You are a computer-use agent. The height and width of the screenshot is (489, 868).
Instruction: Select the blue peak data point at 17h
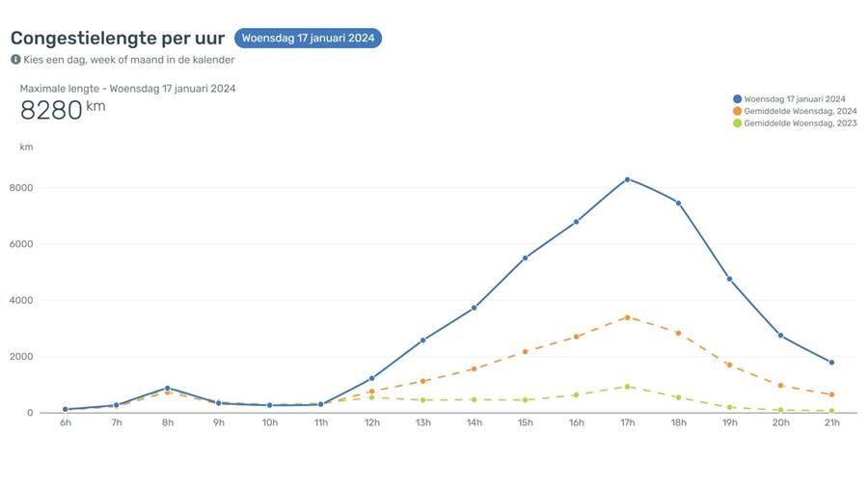click(x=627, y=179)
